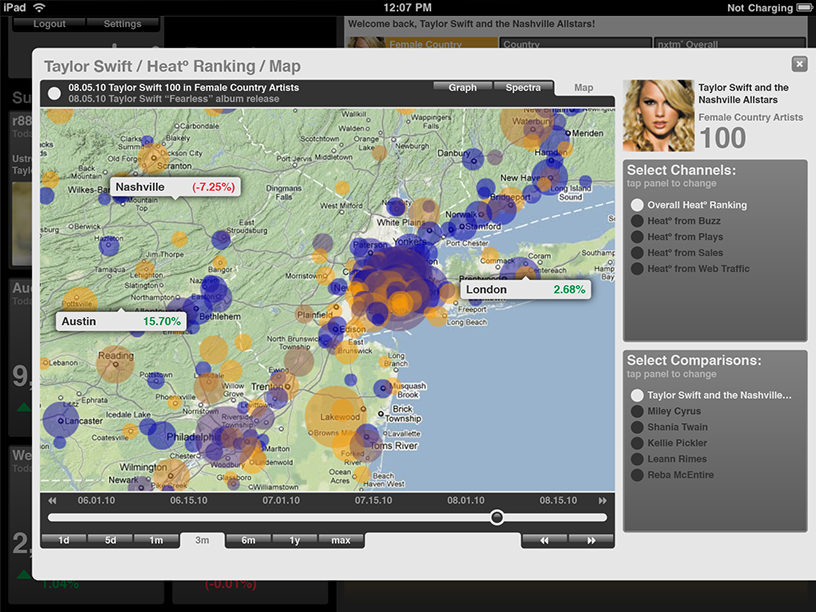
Task: Compare with Miley Cyrus
Action: coord(666,411)
